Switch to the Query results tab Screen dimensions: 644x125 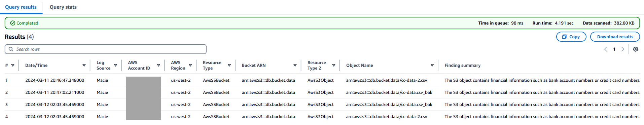tap(21, 7)
